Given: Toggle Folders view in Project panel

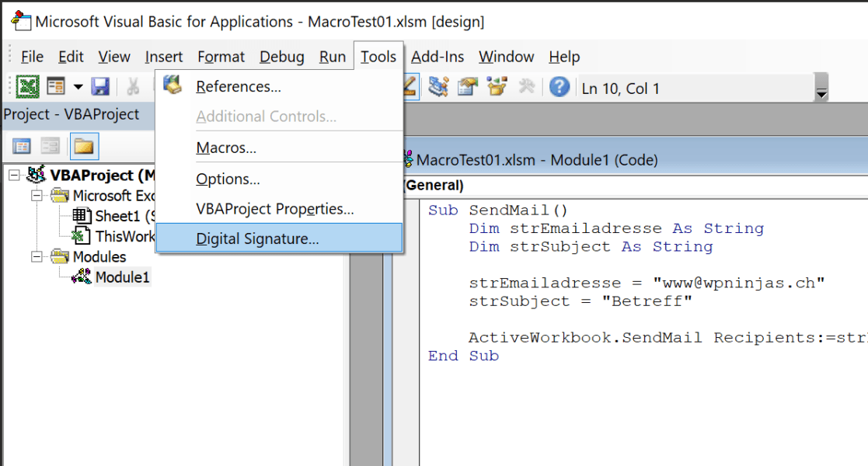Looking at the screenshot, I should (84, 146).
